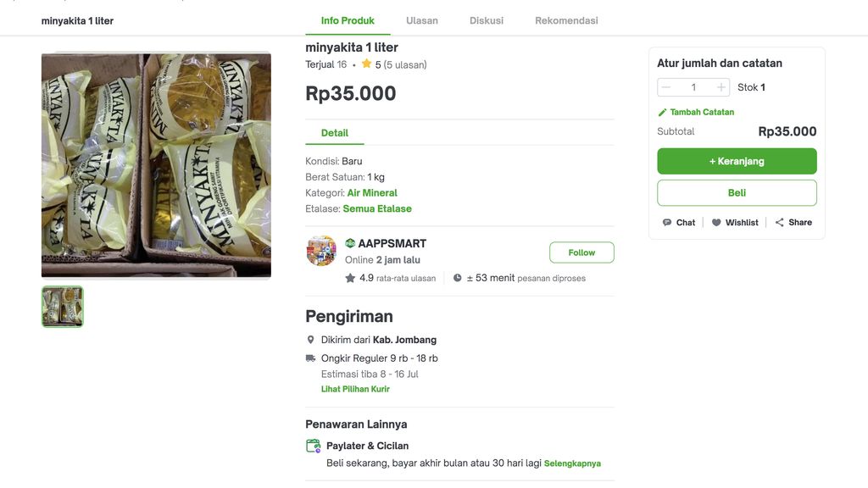
Task: Switch to the Ulasan tab
Action: pyautogui.click(x=422, y=20)
